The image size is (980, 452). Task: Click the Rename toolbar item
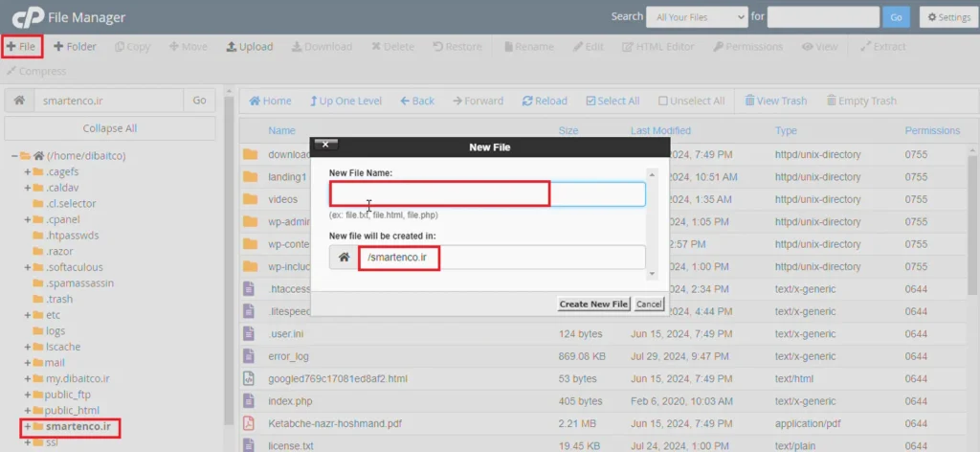tap(528, 46)
